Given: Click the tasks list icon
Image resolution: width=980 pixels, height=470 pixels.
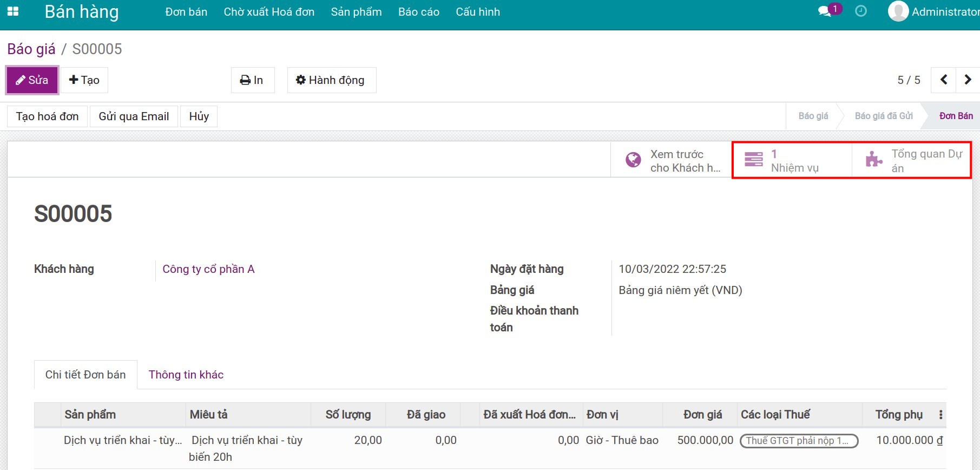Looking at the screenshot, I should click(753, 159).
